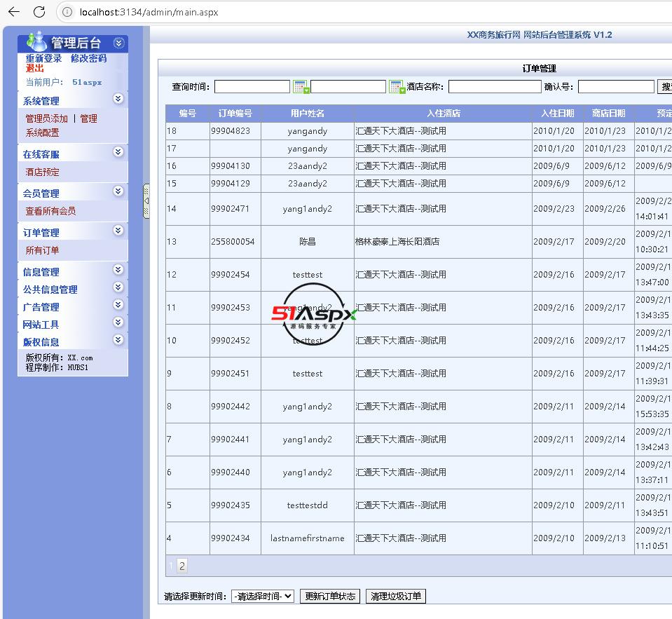Go to page 2 of orders
This screenshot has width=672, height=619.
(181, 566)
